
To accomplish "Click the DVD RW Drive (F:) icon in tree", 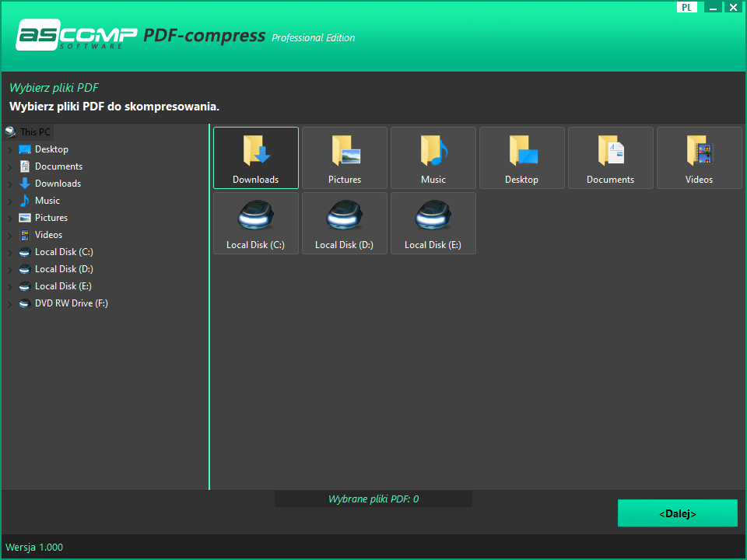I will 25,303.
